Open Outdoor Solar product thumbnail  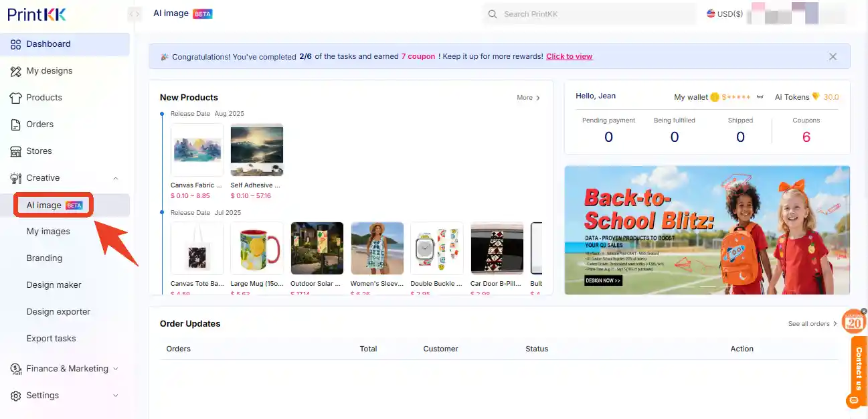tap(317, 248)
